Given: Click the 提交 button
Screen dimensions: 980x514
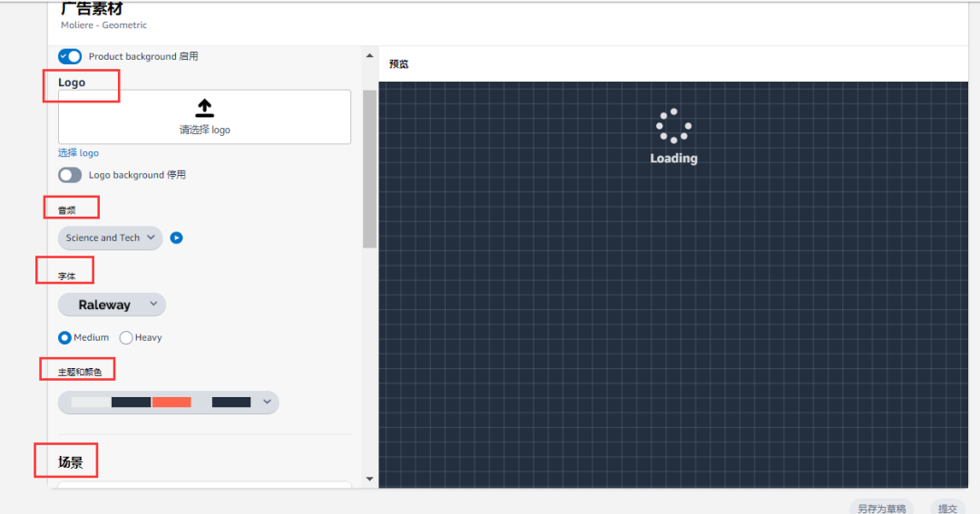Looking at the screenshot, I should point(947,509).
